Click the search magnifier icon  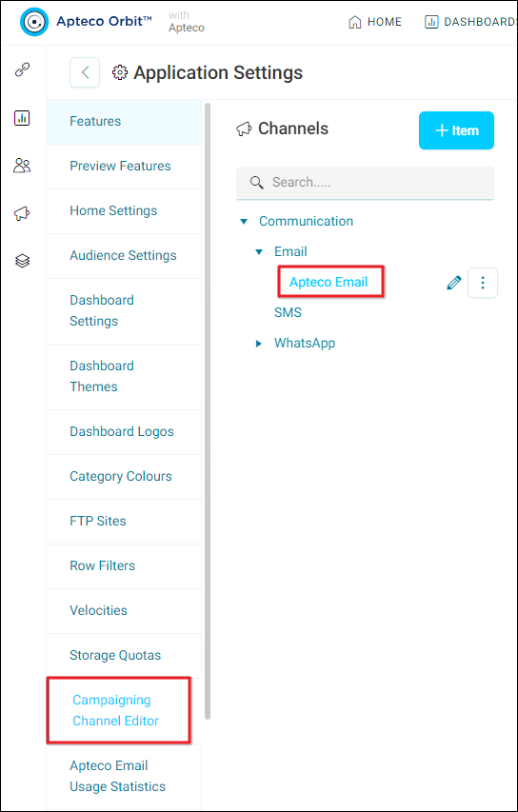(x=257, y=182)
